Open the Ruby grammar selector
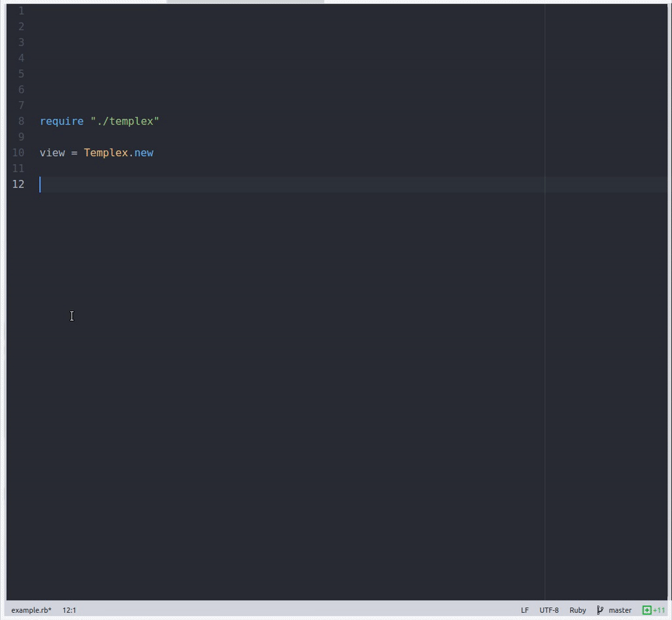Viewport: 672px width, 620px height. (x=577, y=610)
